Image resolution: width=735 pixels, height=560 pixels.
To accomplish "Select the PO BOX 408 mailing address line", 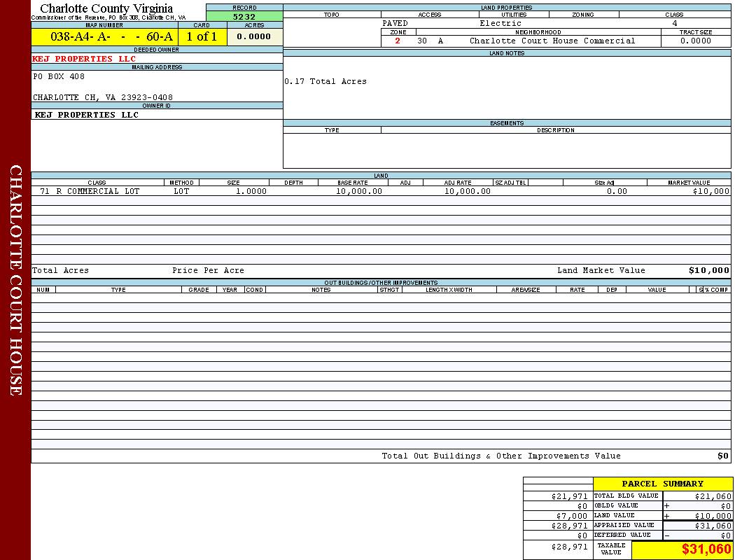I will coord(59,77).
